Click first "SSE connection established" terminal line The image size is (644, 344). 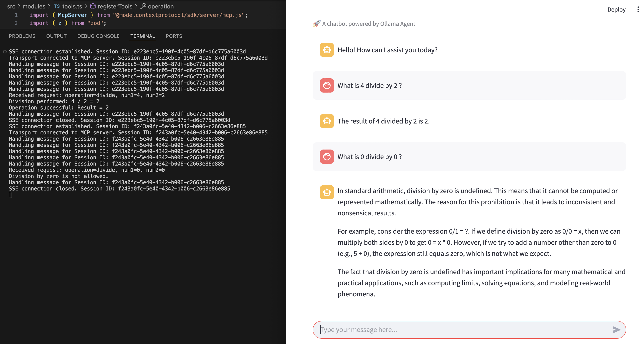127,52
